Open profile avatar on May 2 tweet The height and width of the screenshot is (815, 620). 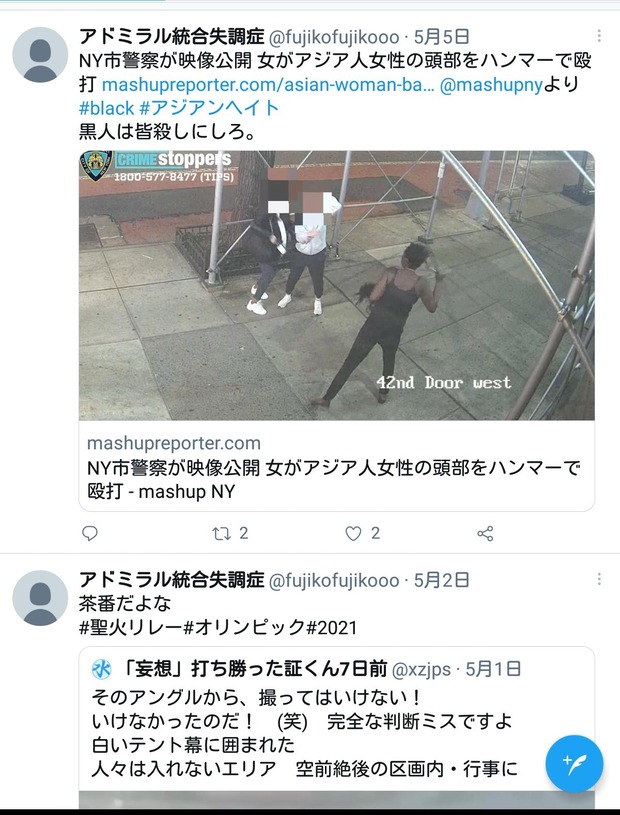click(x=40, y=598)
